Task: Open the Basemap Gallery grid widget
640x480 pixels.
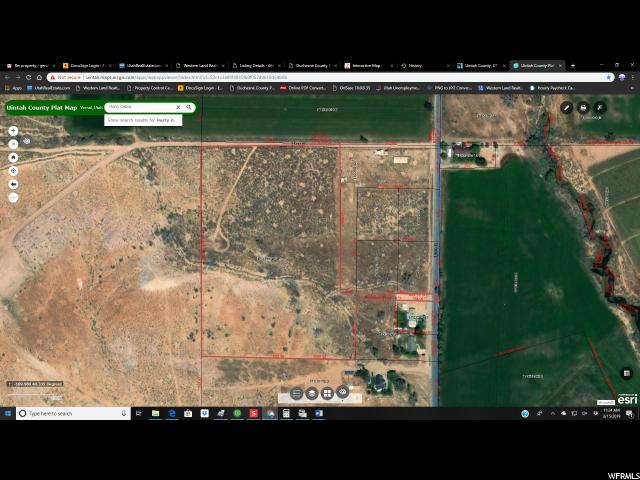Action: pyautogui.click(x=327, y=393)
